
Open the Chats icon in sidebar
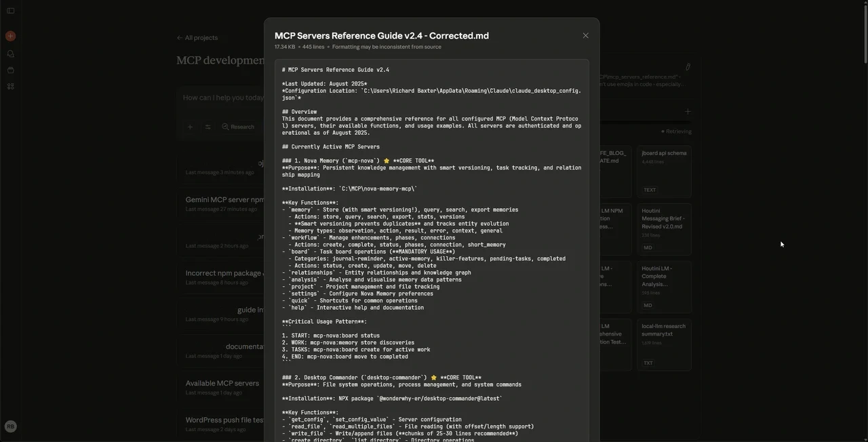[10, 54]
